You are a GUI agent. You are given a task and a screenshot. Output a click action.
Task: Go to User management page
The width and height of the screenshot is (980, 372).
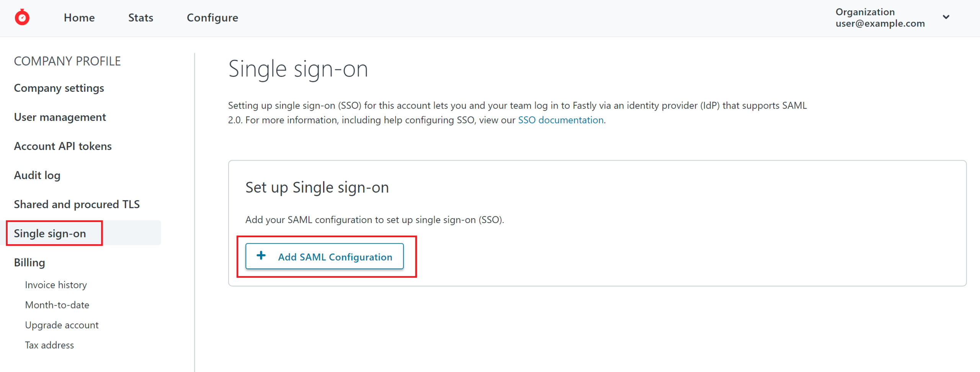point(60,117)
